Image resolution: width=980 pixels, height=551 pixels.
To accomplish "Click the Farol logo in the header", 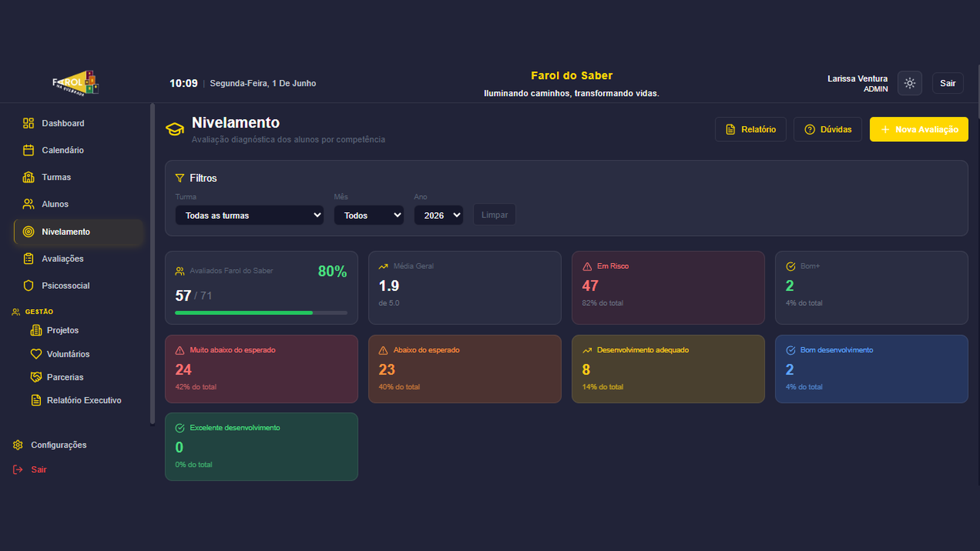I will (76, 83).
